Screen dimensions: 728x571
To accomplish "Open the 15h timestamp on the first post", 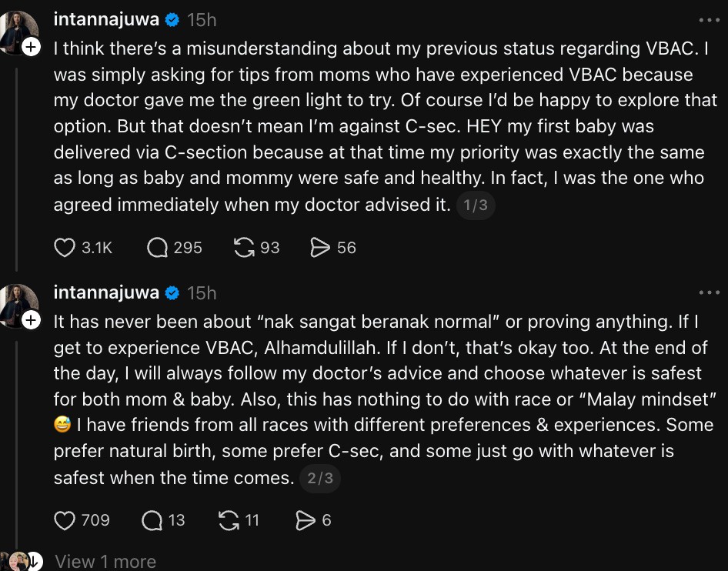I will point(202,20).
